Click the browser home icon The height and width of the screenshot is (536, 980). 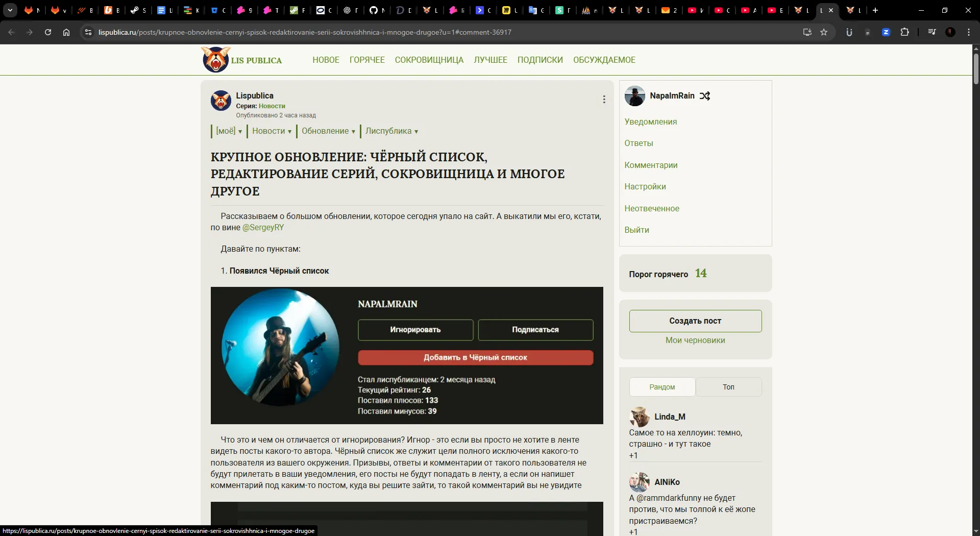coord(66,32)
